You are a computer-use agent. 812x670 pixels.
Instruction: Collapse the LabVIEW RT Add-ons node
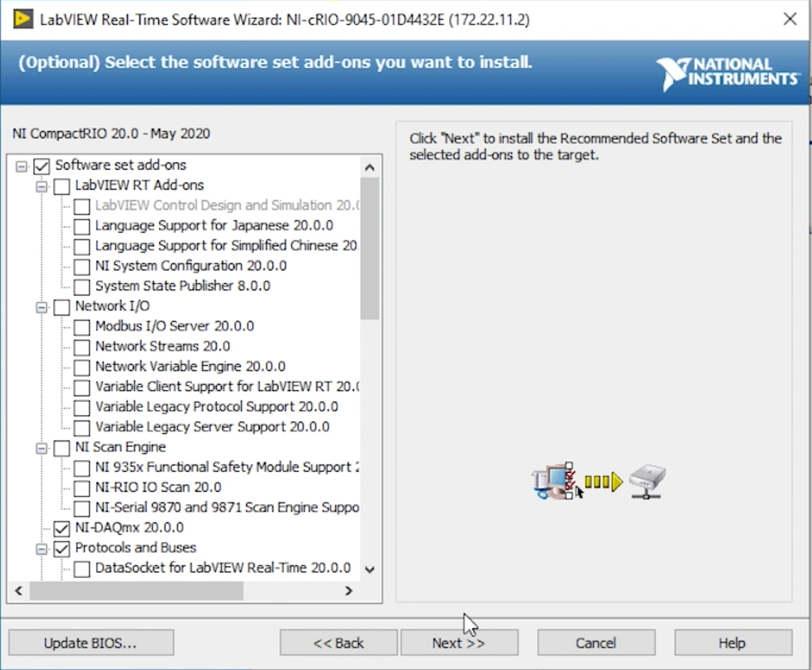click(42, 186)
